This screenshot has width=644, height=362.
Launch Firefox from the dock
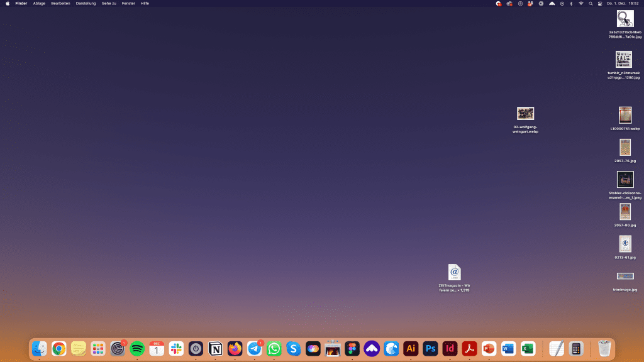pyautogui.click(x=235, y=348)
